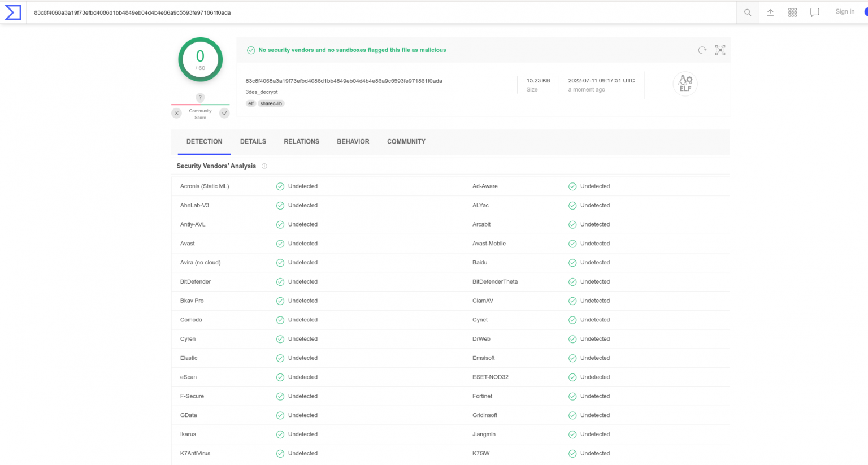Viewport: 868px width, 465px height.
Task: Open the similarity graph icon
Action: [720, 50]
